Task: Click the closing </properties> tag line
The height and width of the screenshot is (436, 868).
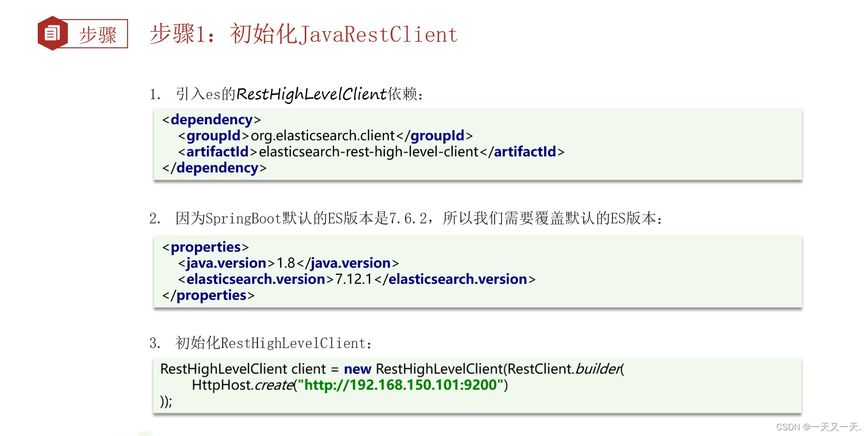Action: tap(208, 295)
